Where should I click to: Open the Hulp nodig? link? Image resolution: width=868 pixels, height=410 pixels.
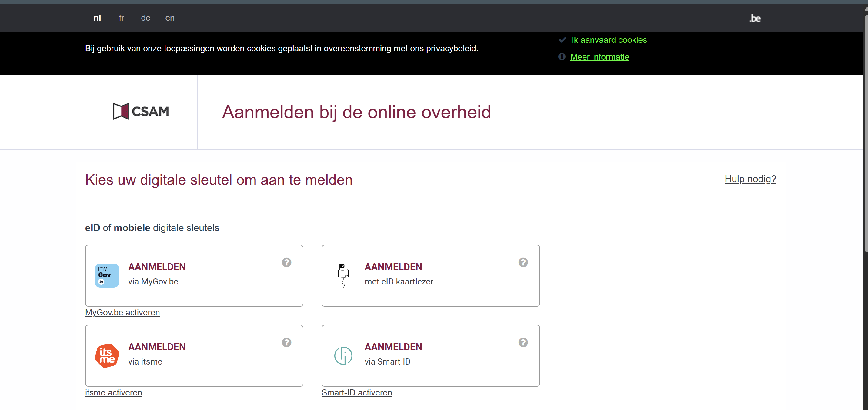point(750,179)
